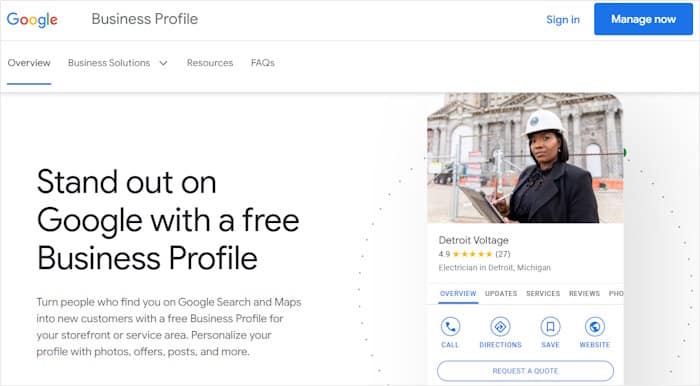This screenshot has width=700, height=386.
Task: Click the Detroit Voltage business photo
Action: coord(525,158)
